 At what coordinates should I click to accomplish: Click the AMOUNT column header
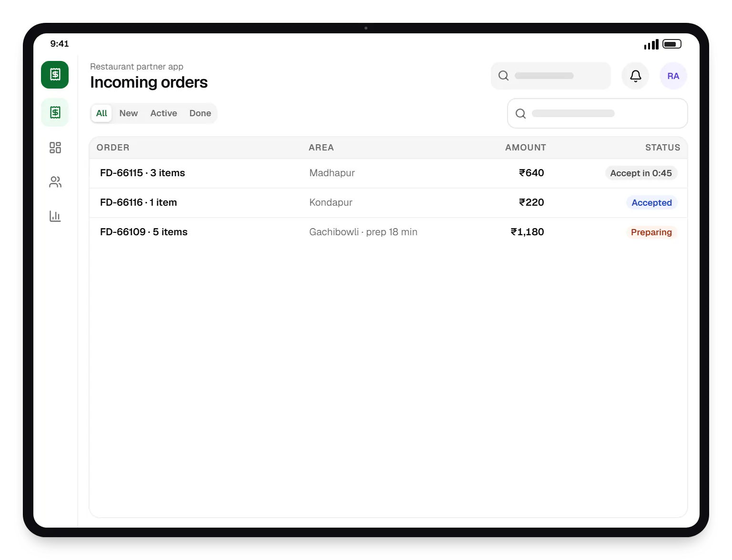pos(526,148)
